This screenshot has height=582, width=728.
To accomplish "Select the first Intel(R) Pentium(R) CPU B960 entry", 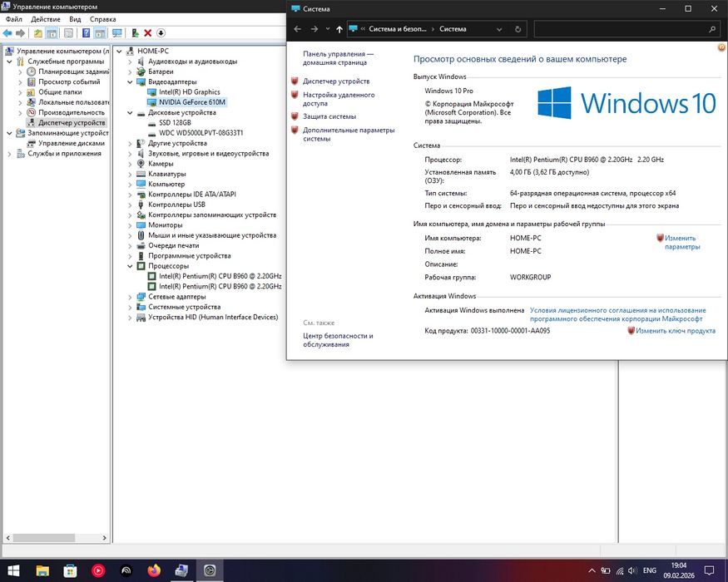I will (220, 276).
